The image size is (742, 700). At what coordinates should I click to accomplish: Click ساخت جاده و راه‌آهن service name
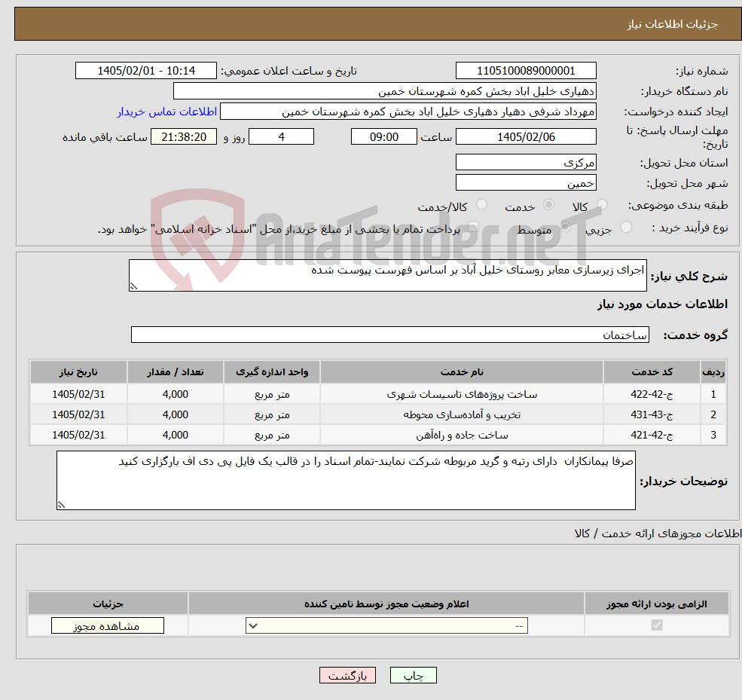point(462,435)
